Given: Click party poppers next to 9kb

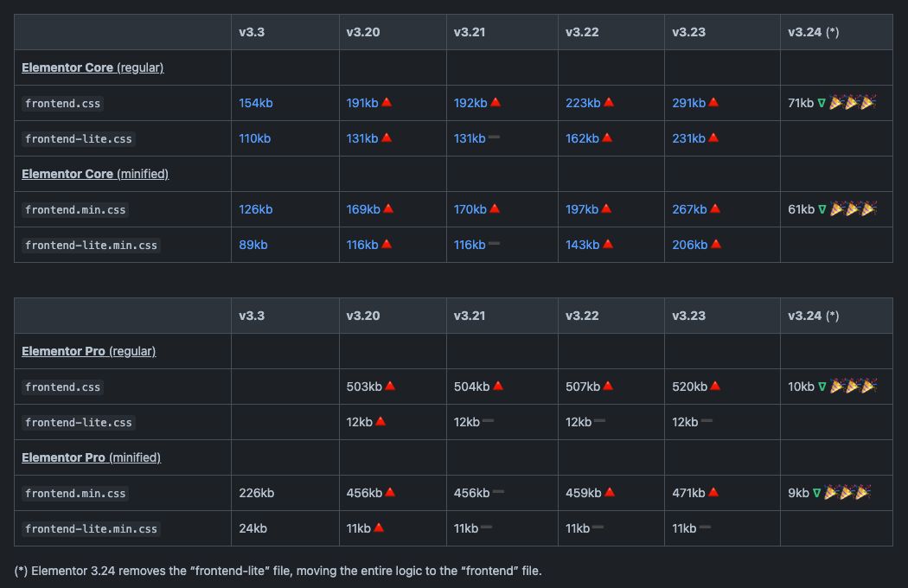Looking at the screenshot, I should pos(847,493).
